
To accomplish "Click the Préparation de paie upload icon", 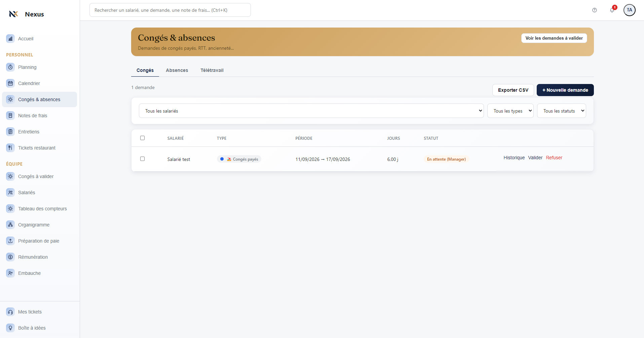I will point(10,241).
